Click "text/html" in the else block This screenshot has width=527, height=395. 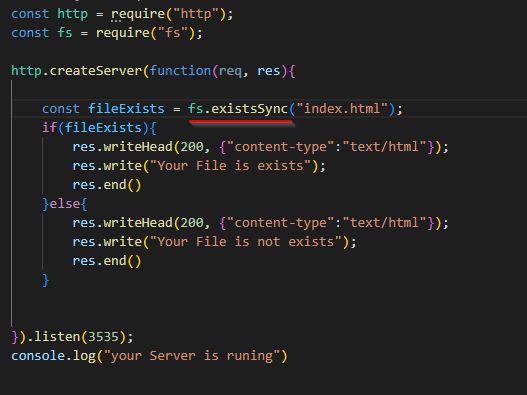coord(385,223)
